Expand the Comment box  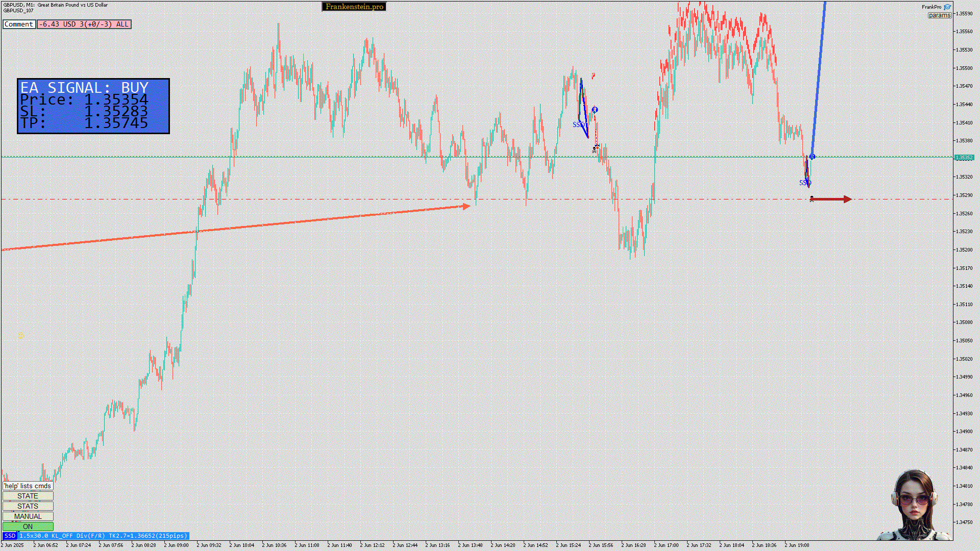pos(19,24)
